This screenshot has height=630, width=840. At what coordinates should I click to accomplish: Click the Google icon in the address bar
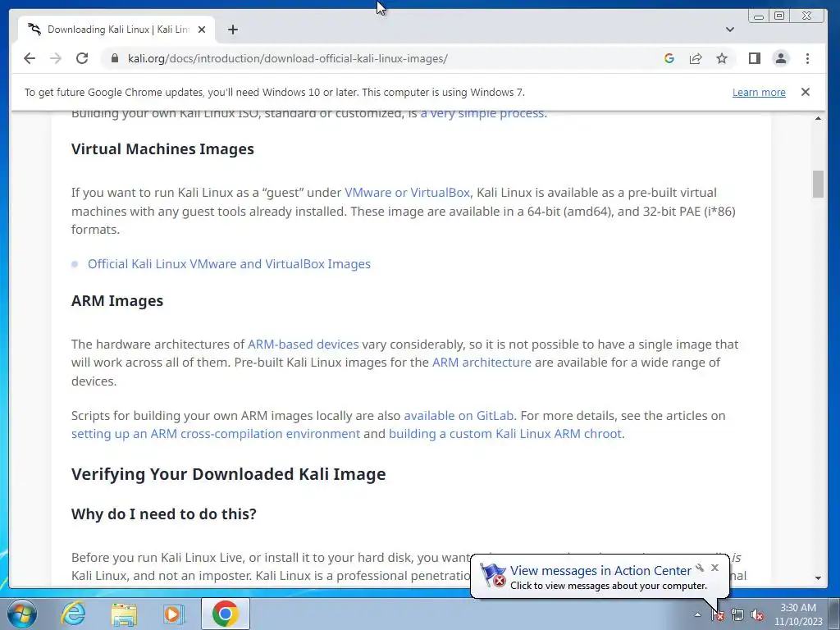(x=669, y=58)
